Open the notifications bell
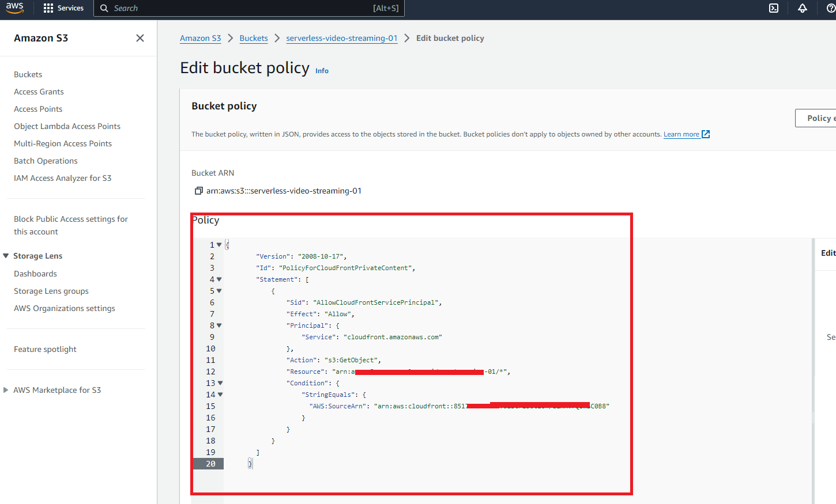 click(803, 8)
